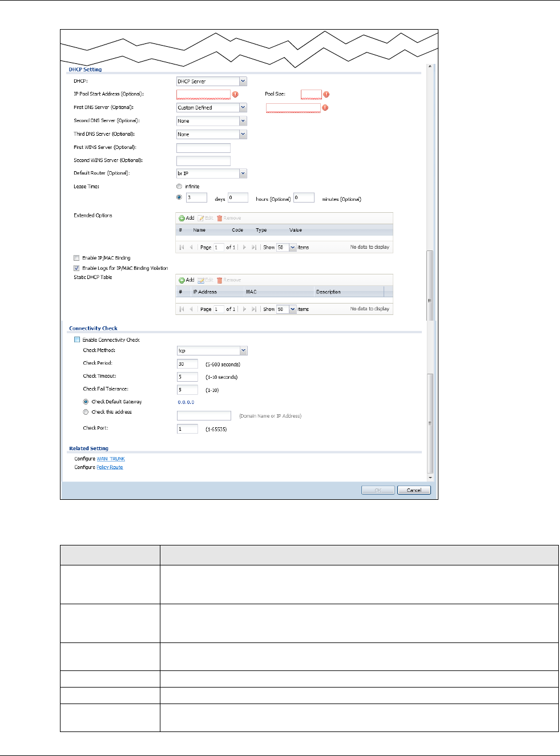Click Remove icon in Static DHCP Table toolbar
Viewport: 560px width, 756px height.
pyautogui.click(x=220, y=280)
